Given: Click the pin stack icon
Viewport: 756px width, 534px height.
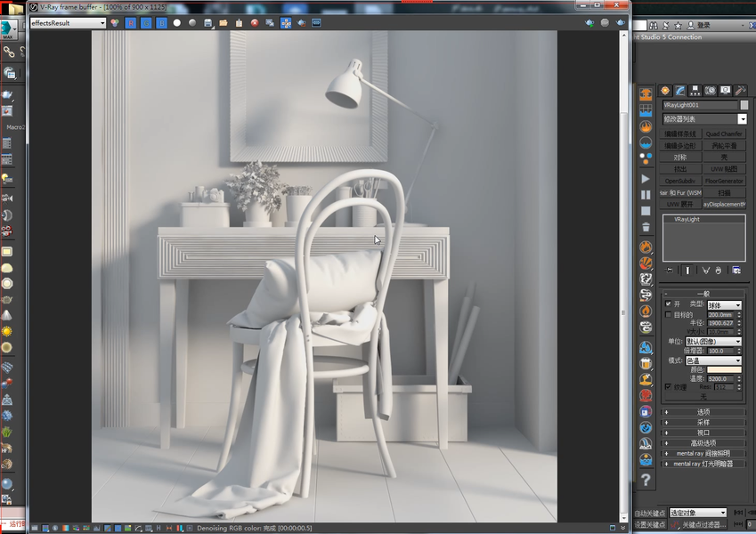Looking at the screenshot, I should pos(669,271).
